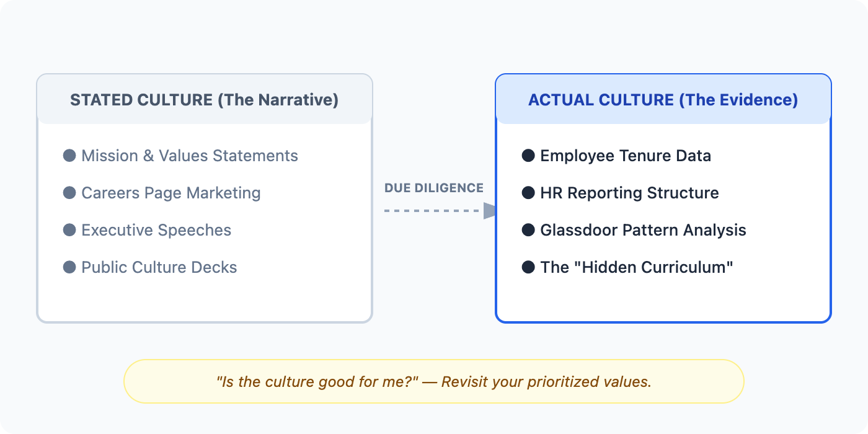
Task: Click bullet dot next to Public Culture Decks
Action: [x=69, y=267]
